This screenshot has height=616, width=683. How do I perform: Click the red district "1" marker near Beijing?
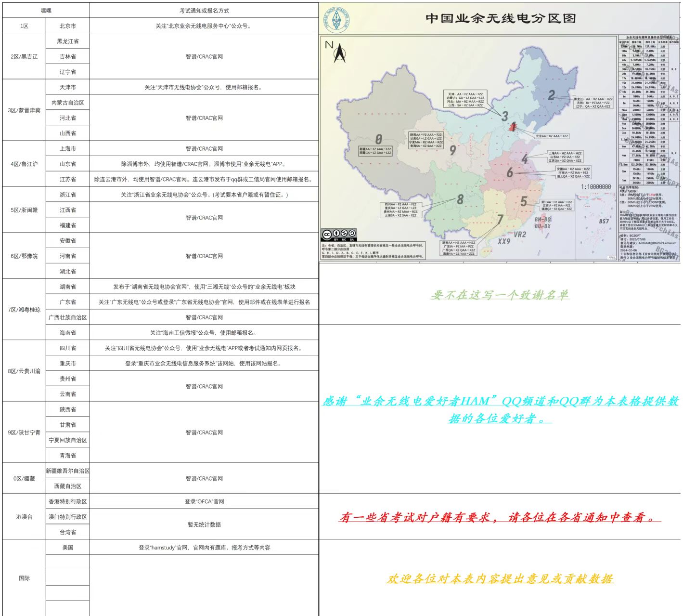click(513, 127)
